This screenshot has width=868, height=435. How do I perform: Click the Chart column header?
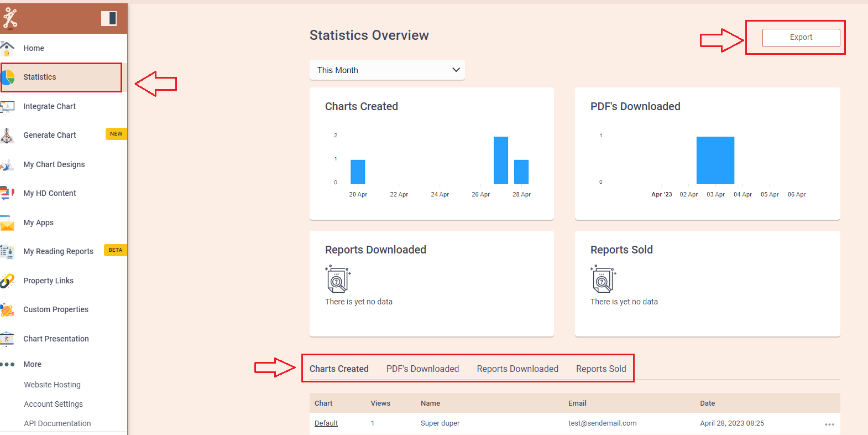click(323, 403)
